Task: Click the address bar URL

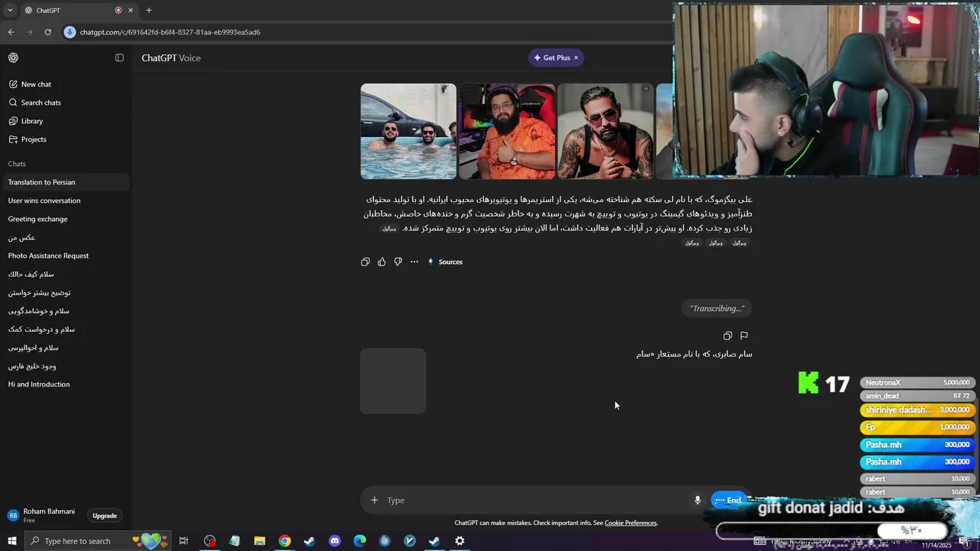Action: click(x=170, y=32)
